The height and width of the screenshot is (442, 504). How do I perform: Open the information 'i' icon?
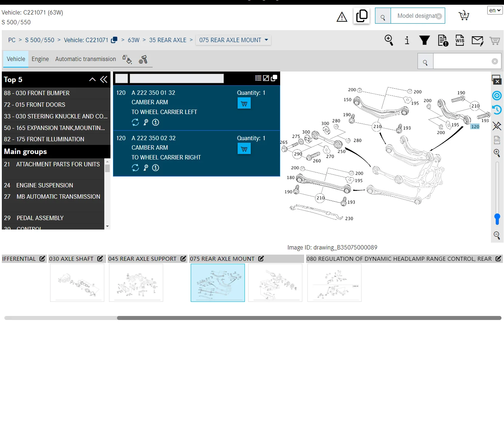tap(407, 40)
